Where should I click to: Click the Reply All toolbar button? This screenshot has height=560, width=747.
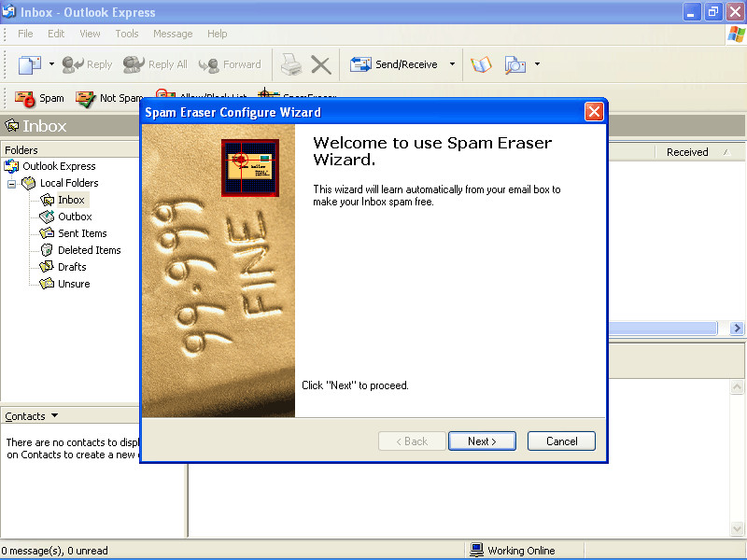[155, 64]
